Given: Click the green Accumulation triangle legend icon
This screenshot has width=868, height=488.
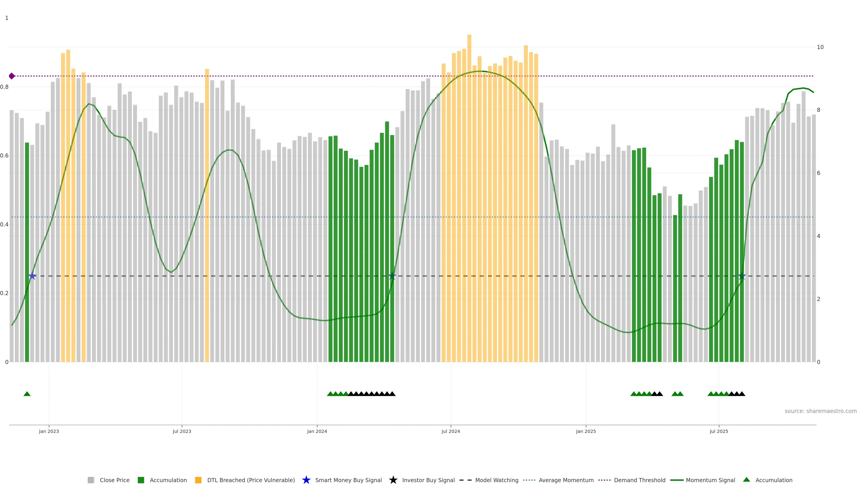Looking at the screenshot, I should [x=746, y=480].
